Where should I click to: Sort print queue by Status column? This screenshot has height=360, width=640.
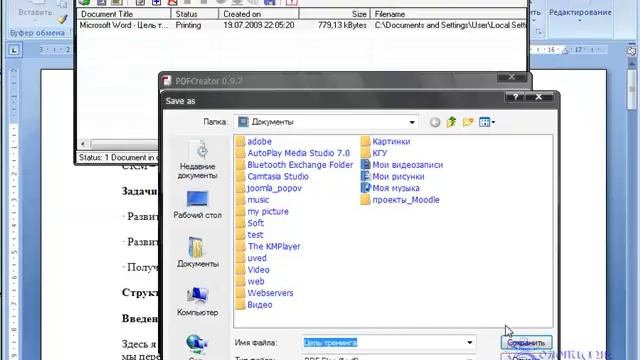(x=194, y=14)
